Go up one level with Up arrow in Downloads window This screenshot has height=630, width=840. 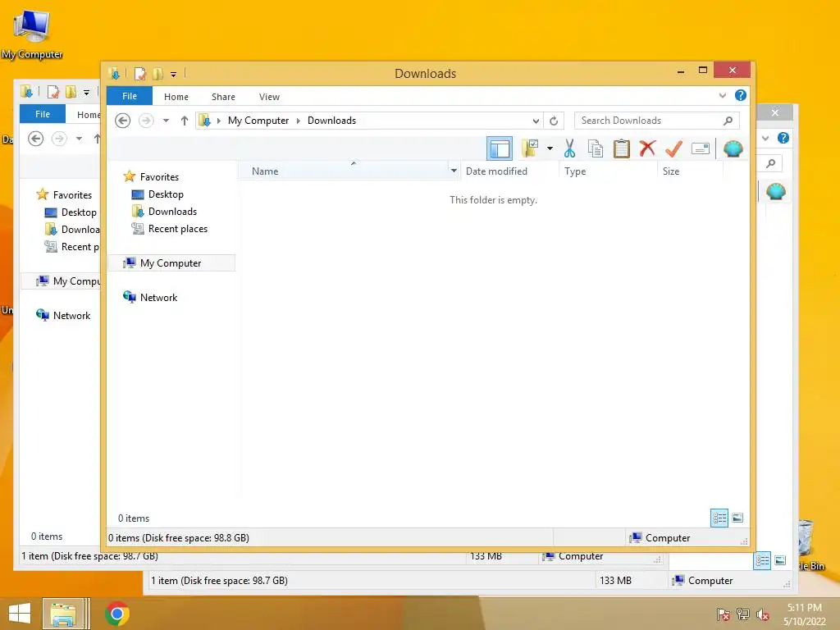coord(185,121)
